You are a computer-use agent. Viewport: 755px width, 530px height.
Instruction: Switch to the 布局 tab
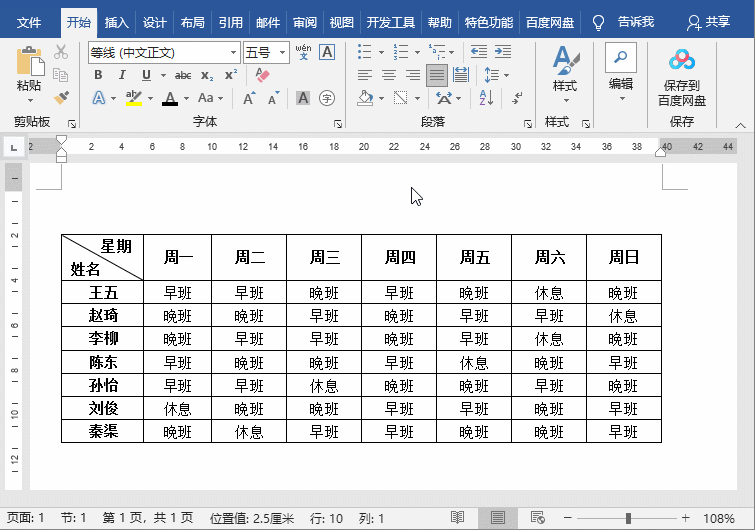[x=192, y=23]
